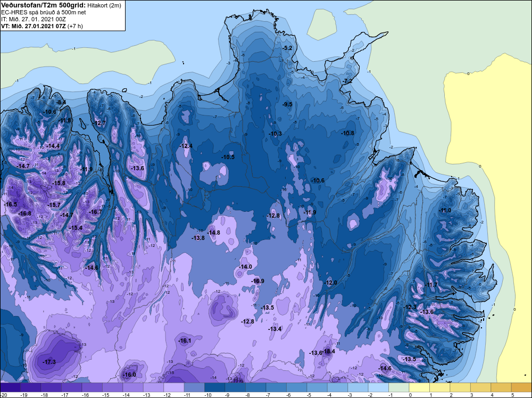Click the orange legend swatch right of 5
The height and width of the screenshot is (398, 532).
click(521, 387)
